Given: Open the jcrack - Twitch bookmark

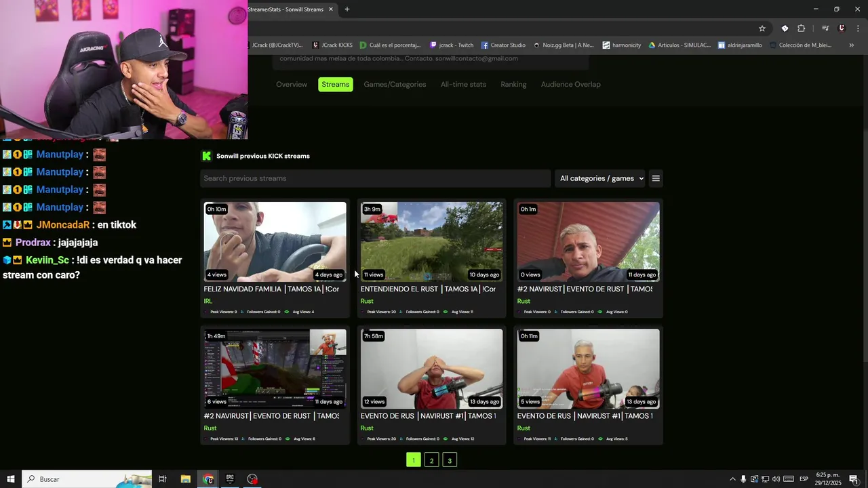Looking at the screenshot, I should click(x=452, y=45).
